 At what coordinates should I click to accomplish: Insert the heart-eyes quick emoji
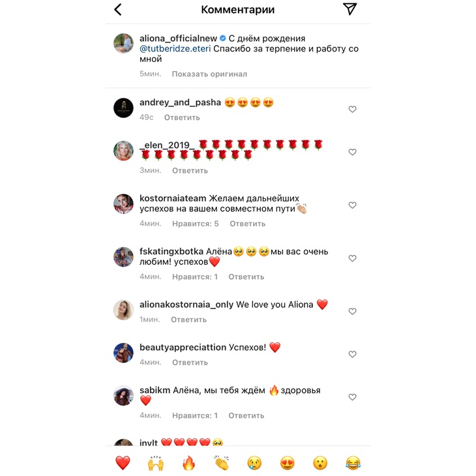(x=287, y=463)
